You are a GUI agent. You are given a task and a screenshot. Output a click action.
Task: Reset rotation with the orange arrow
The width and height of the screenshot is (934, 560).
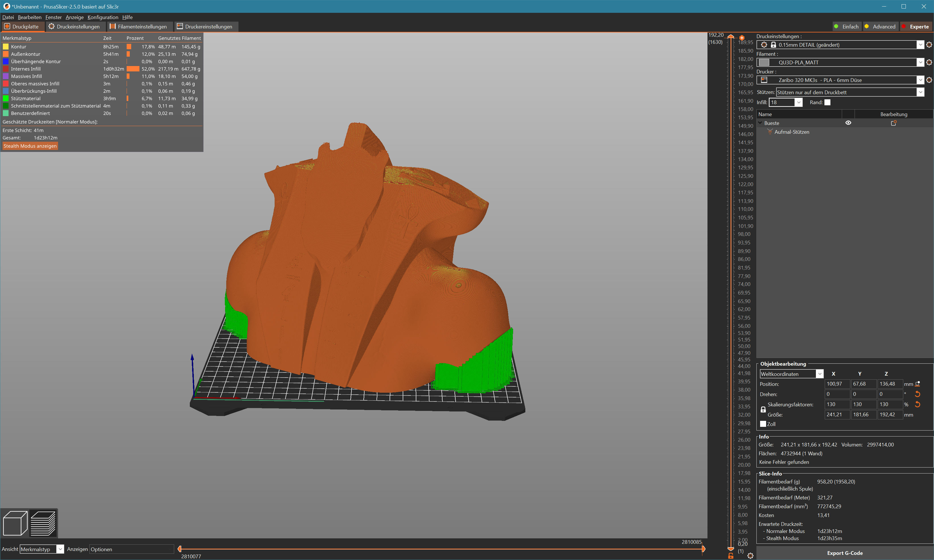pyautogui.click(x=918, y=394)
